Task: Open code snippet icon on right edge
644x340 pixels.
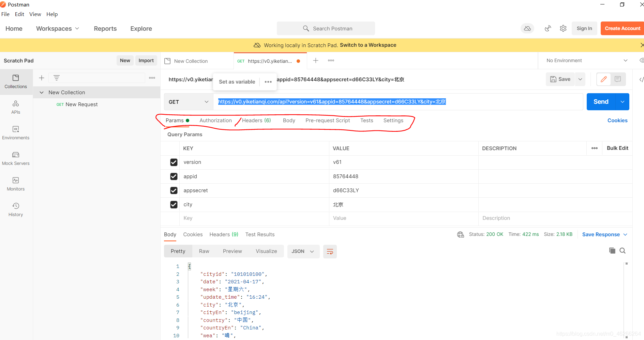Action: 641,79
